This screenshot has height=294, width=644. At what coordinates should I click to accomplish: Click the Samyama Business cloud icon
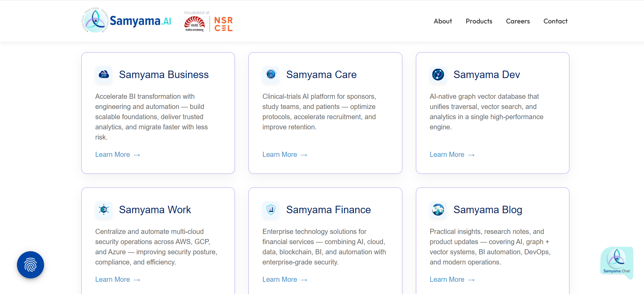[104, 74]
